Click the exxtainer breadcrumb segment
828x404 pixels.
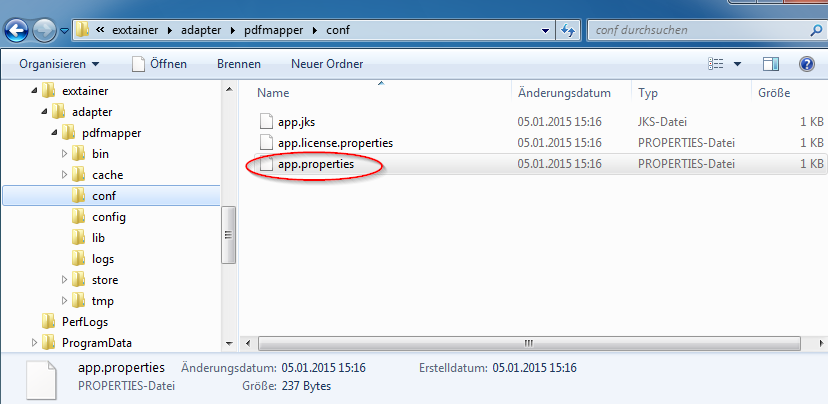136,30
